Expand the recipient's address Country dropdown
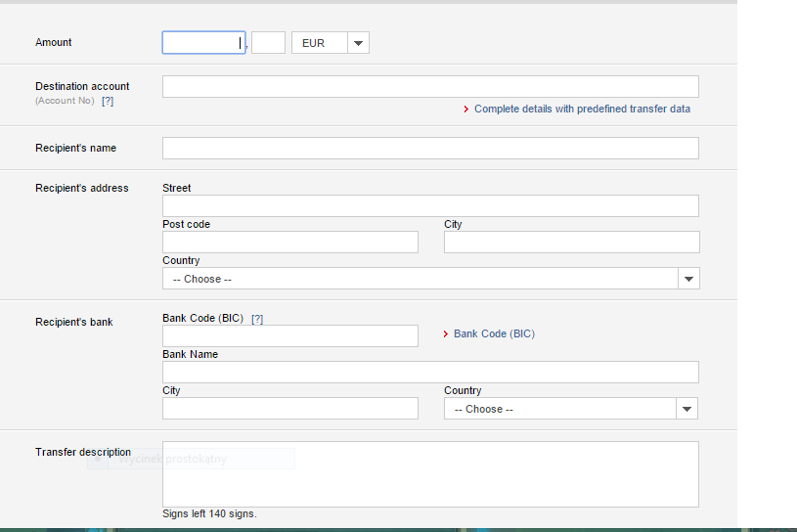 (431, 279)
